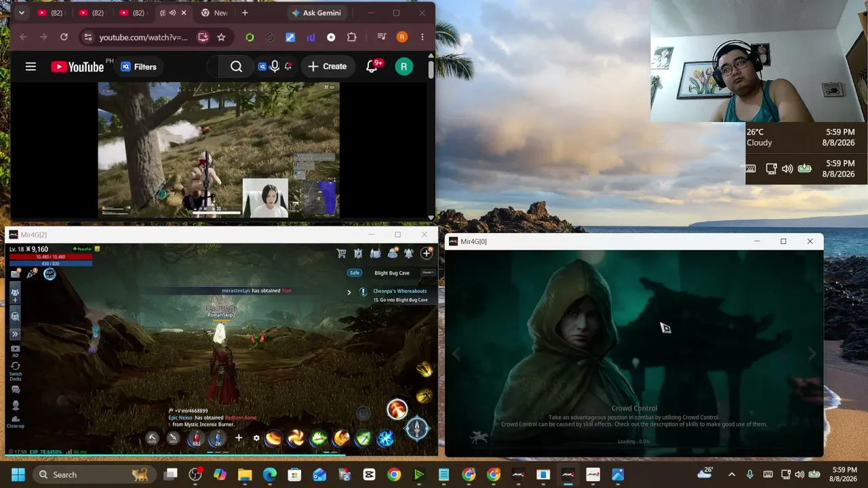This screenshot has width=868, height=488.
Task: Open the Chrome tab search dropdown arrow
Action: (x=21, y=13)
